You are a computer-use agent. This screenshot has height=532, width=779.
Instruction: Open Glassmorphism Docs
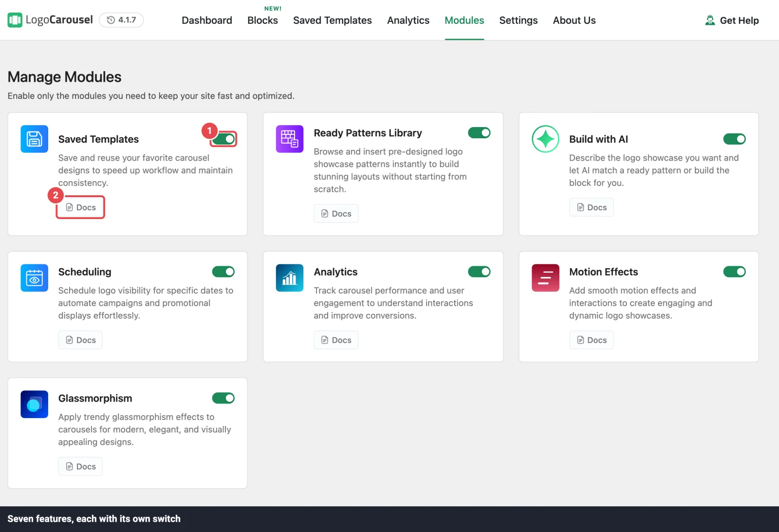[x=80, y=466]
